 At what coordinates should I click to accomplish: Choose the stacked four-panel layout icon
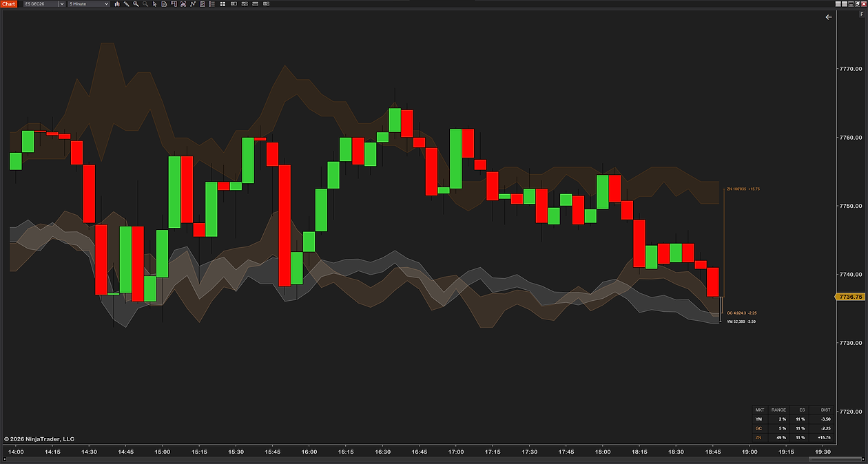(x=245, y=4)
